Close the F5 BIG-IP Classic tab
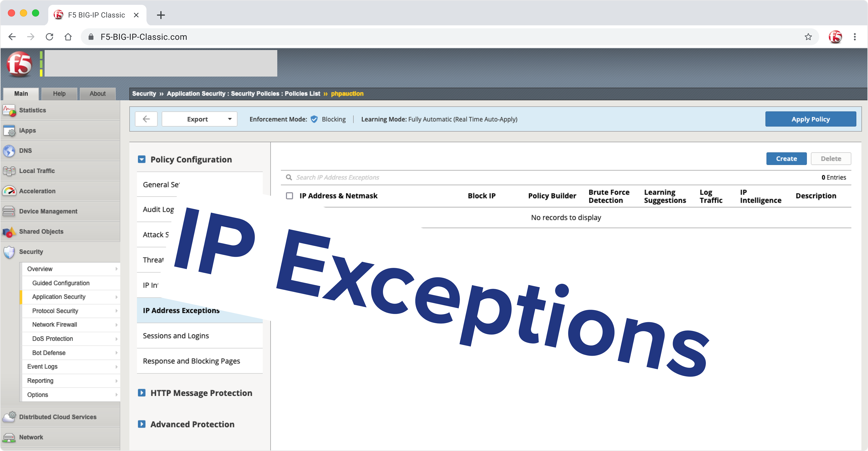Screen dimensions: 868x451 (136, 15)
